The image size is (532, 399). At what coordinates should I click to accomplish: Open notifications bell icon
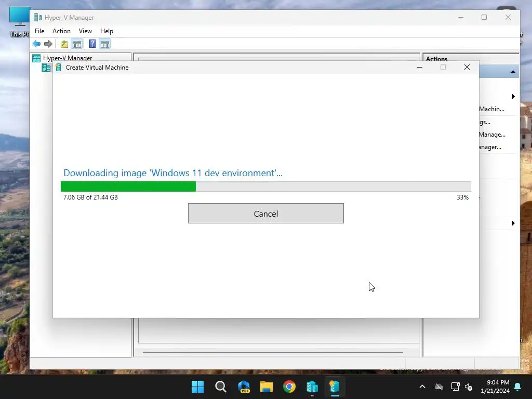click(518, 387)
